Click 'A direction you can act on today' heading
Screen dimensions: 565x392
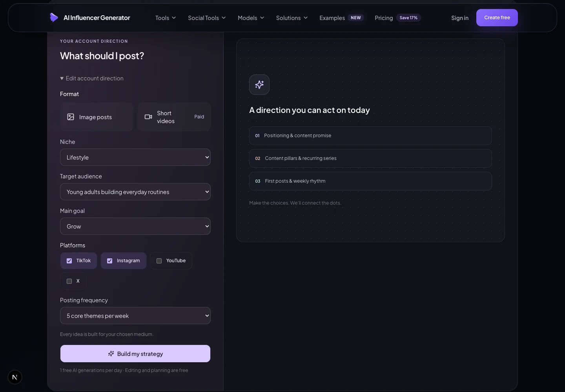click(310, 110)
